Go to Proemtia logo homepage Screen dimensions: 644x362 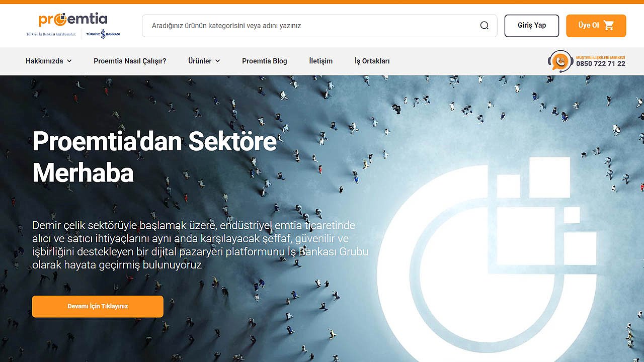point(73,20)
